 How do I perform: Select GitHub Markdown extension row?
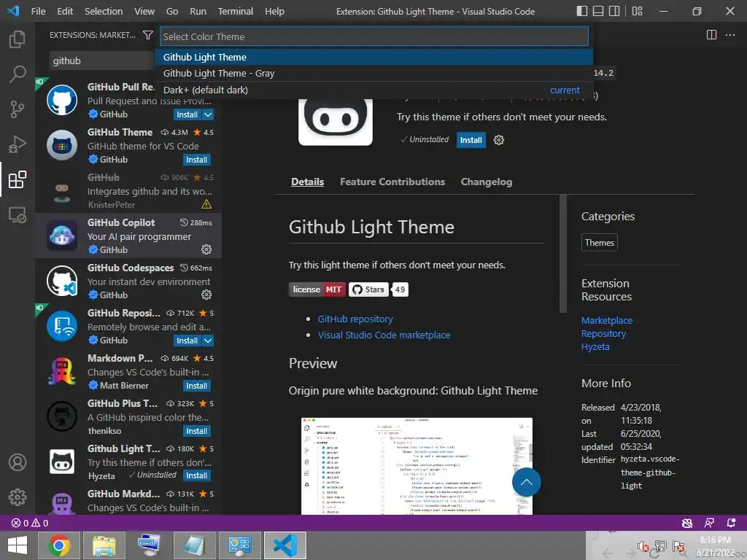(x=128, y=500)
